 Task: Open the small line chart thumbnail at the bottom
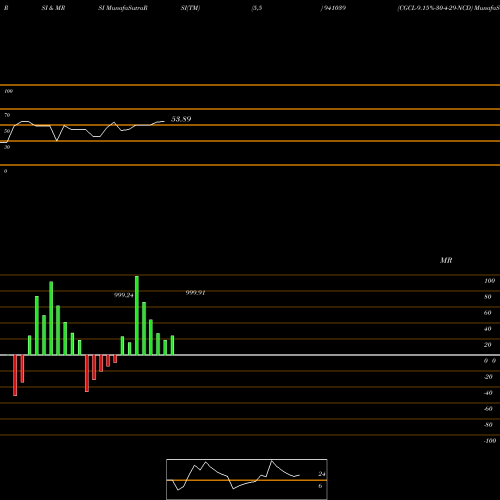tap(247, 479)
